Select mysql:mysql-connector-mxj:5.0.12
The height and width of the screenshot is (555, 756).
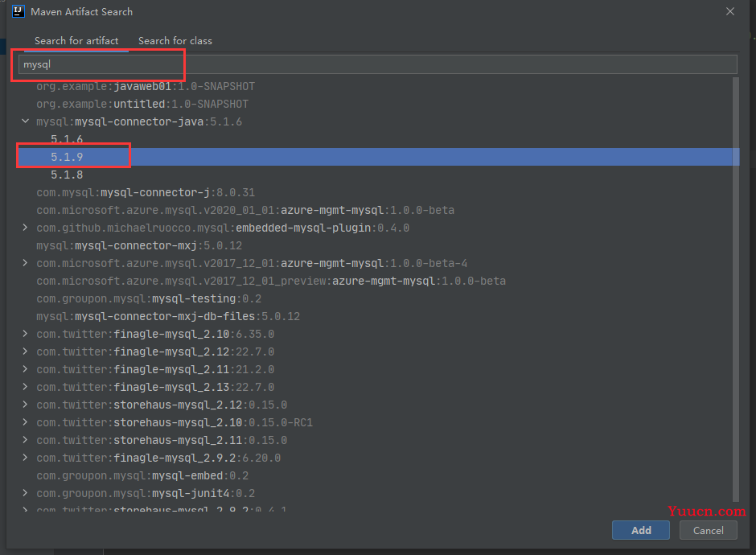coord(139,245)
